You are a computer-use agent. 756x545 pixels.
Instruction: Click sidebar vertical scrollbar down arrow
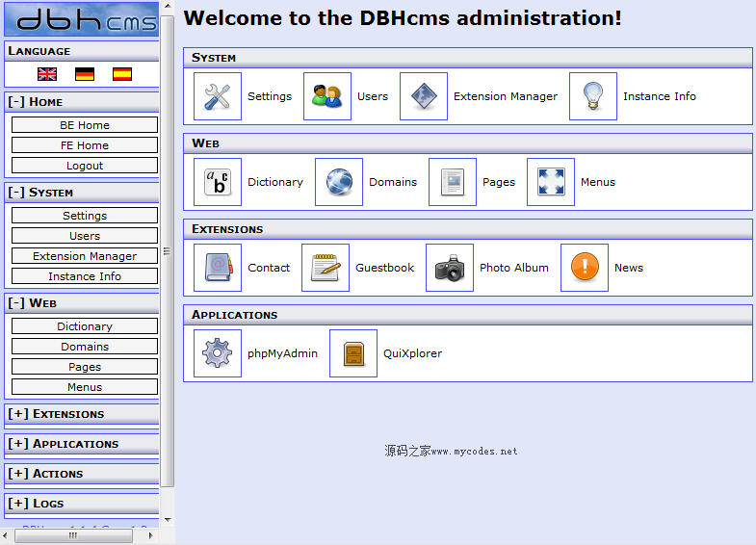point(168,519)
